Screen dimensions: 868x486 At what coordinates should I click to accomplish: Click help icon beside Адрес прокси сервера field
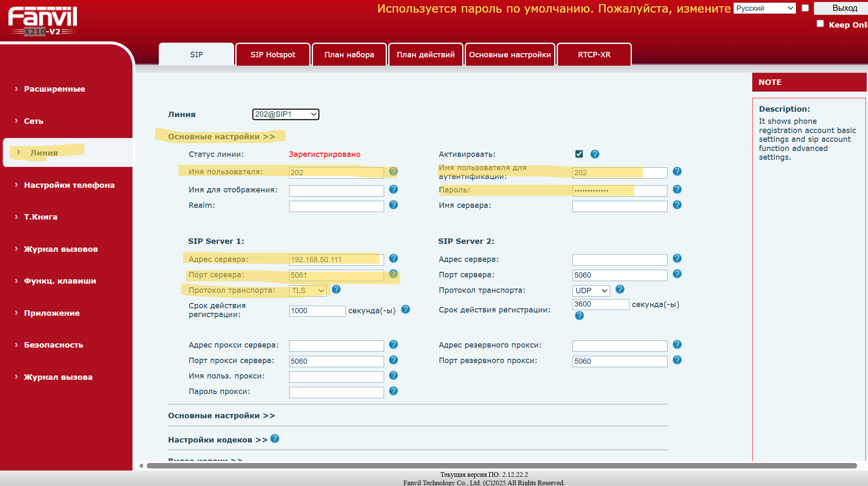pyautogui.click(x=393, y=345)
